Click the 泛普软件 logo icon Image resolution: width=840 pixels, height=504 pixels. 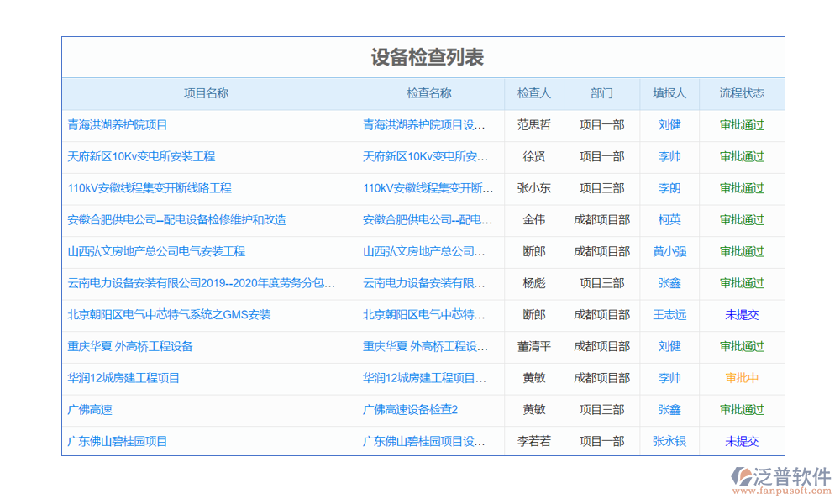pos(743,475)
